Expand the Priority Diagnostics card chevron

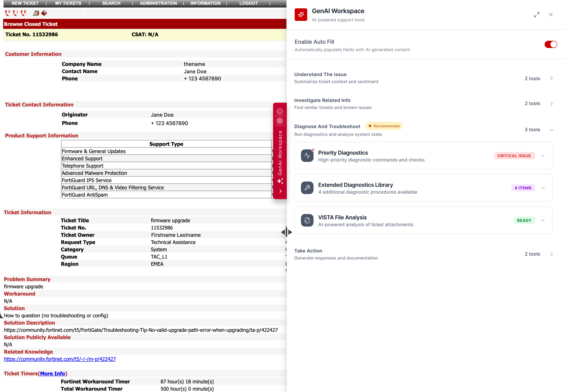click(x=543, y=156)
